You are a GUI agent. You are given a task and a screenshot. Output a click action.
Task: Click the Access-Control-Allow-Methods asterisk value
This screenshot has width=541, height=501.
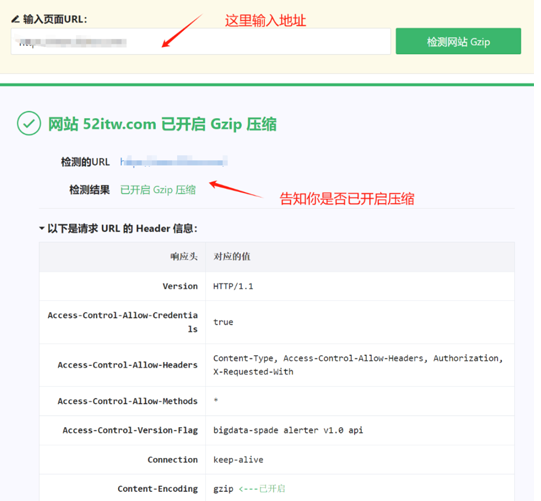216,401
